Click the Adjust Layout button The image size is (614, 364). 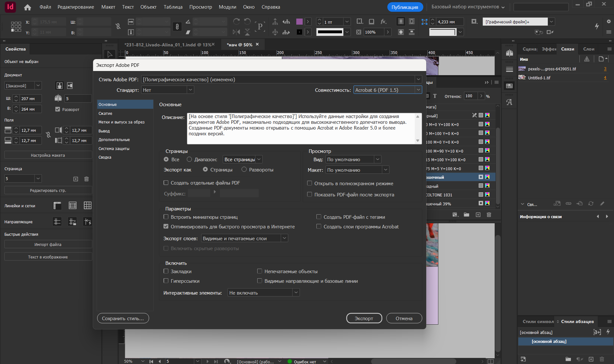pyautogui.click(x=48, y=155)
